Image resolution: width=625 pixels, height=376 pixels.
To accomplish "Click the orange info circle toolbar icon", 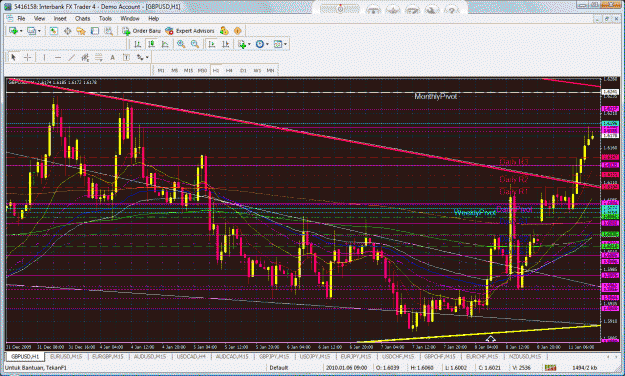I will click(x=238, y=31).
